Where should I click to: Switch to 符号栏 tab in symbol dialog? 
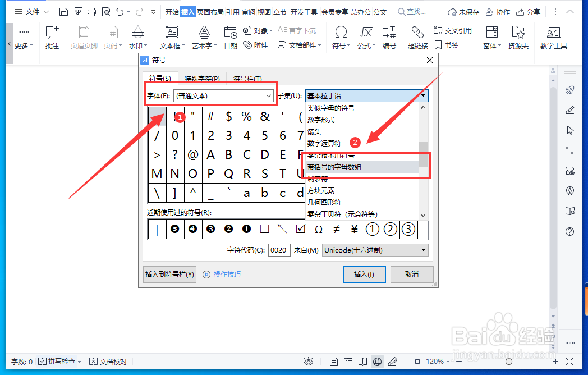(247, 78)
